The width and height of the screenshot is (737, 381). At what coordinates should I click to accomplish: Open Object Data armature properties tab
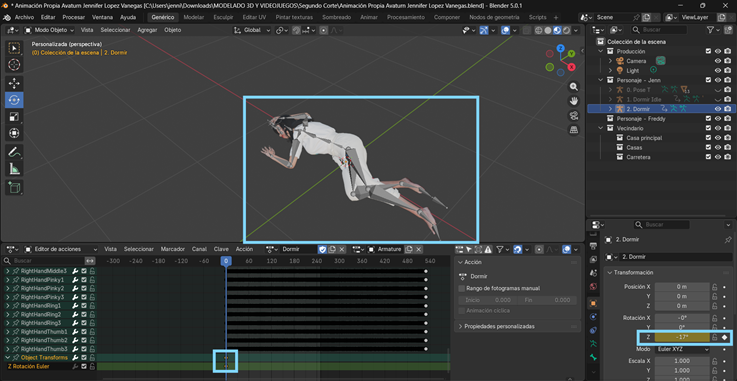pyautogui.click(x=593, y=344)
